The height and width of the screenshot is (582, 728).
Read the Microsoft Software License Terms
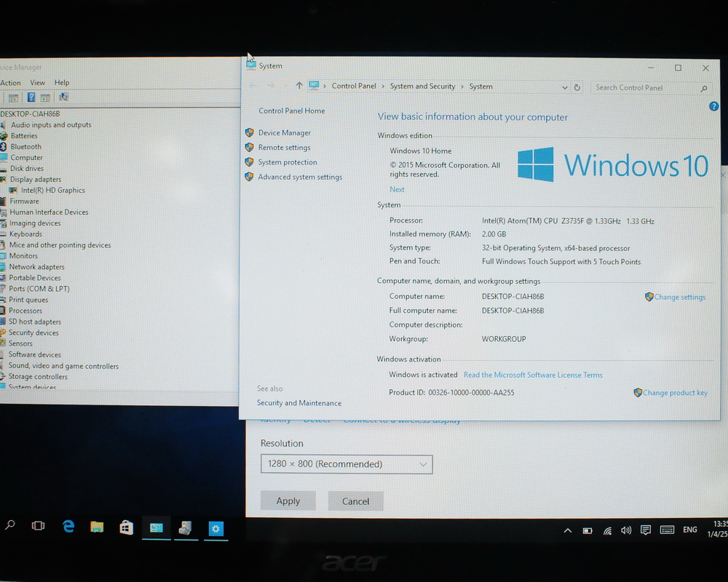click(x=533, y=375)
